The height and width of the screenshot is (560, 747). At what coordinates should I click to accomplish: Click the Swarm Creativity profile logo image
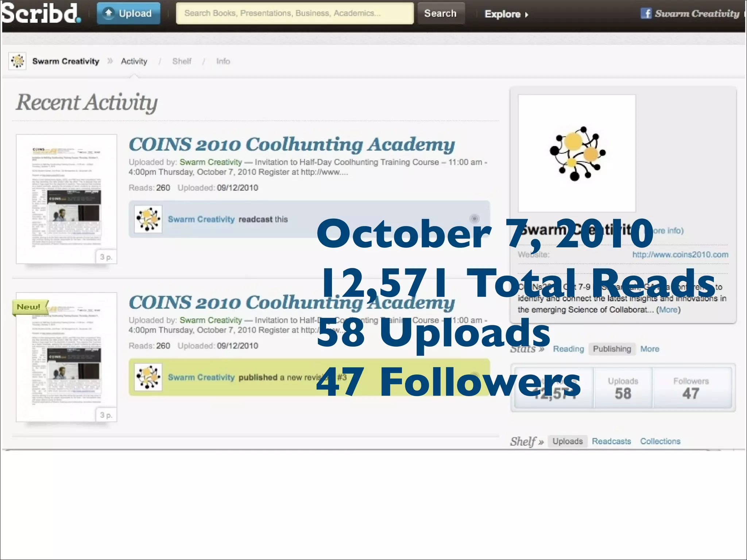coord(577,153)
